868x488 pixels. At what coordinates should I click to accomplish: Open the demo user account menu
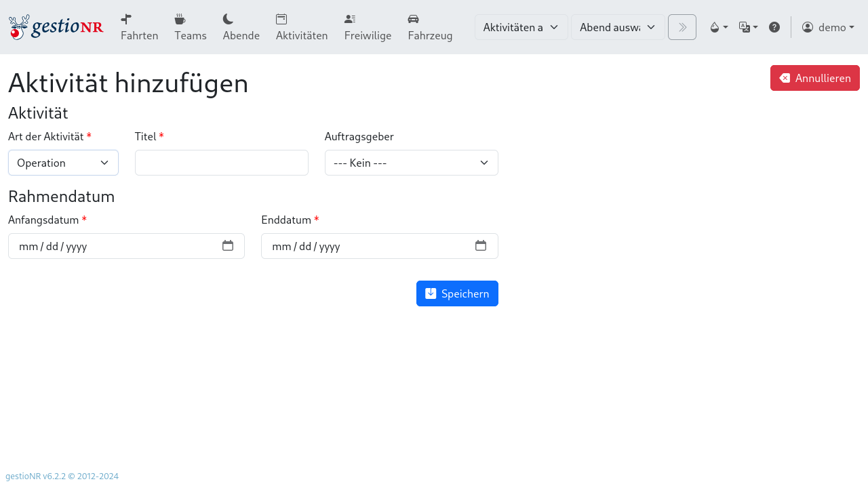pyautogui.click(x=828, y=27)
